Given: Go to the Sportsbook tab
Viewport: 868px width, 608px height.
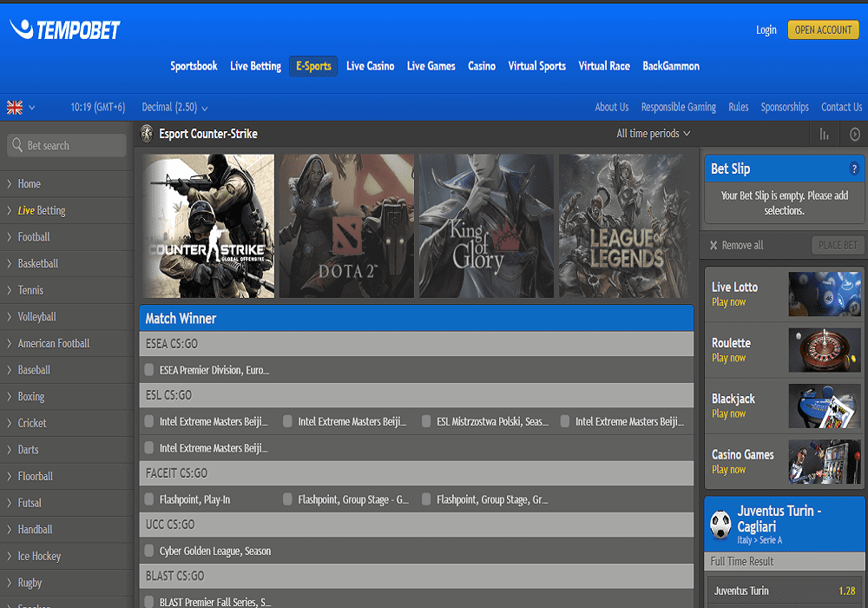Looking at the screenshot, I should 194,66.
